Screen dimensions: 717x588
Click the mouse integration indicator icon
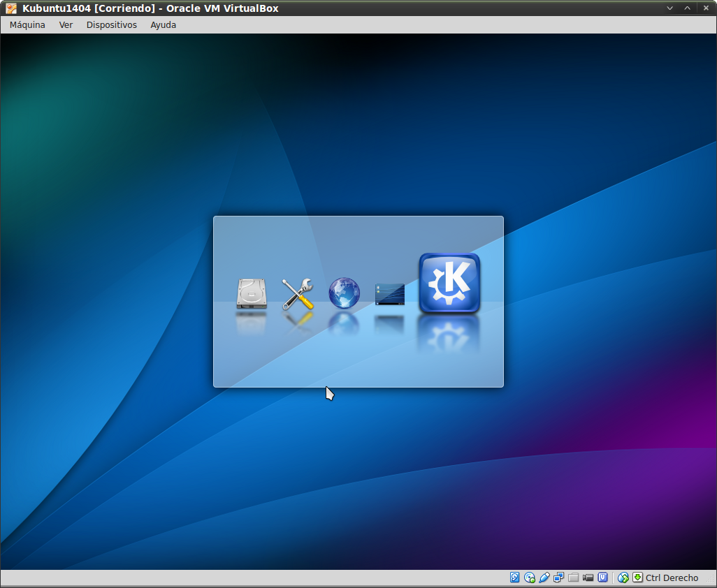tap(623, 578)
